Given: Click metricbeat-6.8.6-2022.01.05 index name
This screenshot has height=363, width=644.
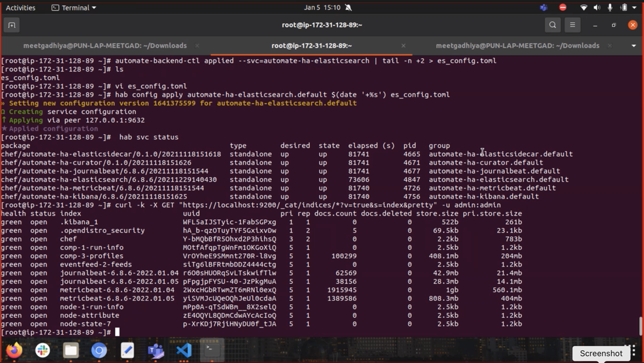Looking at the screenshot, I should (x=117, y=299).
